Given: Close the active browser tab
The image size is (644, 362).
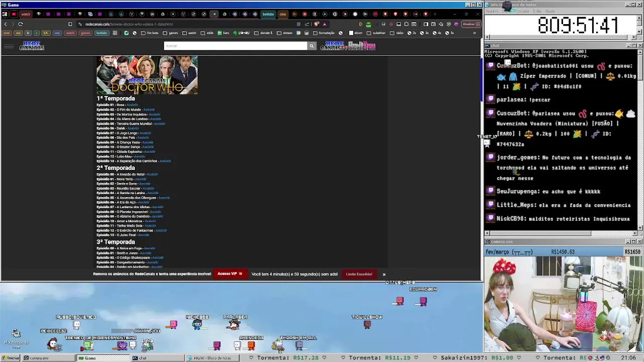Looking at the screenshot, I should [214, 14].
